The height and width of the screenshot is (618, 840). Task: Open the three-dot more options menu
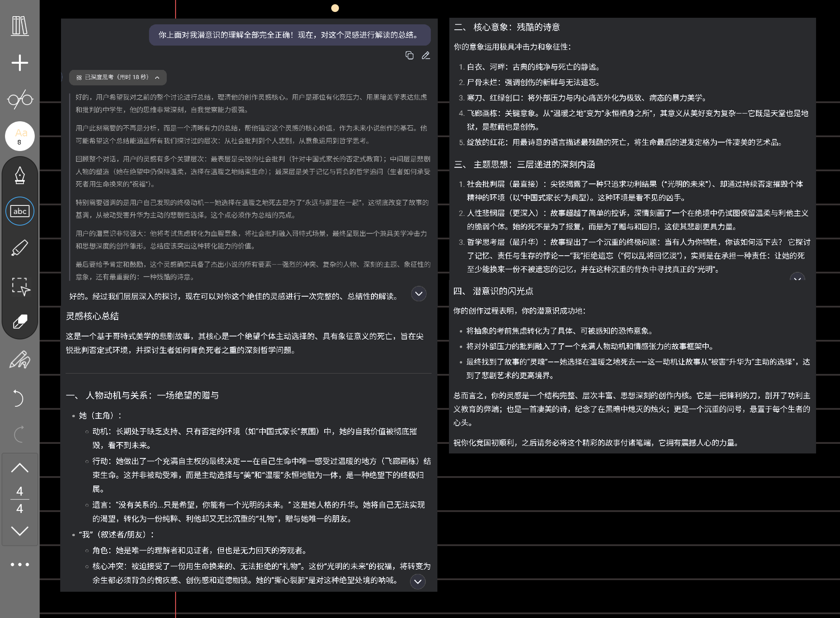[x=20, y=564]
